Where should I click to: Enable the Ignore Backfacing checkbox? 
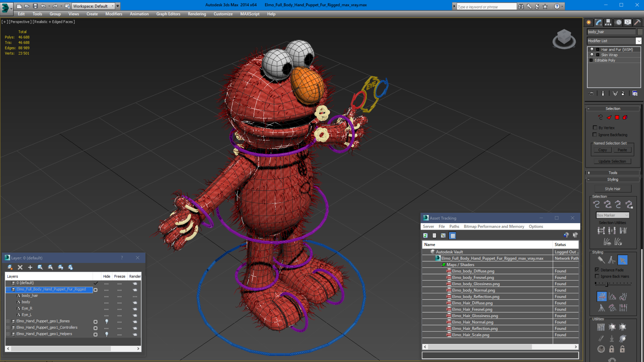click(595, 135)
